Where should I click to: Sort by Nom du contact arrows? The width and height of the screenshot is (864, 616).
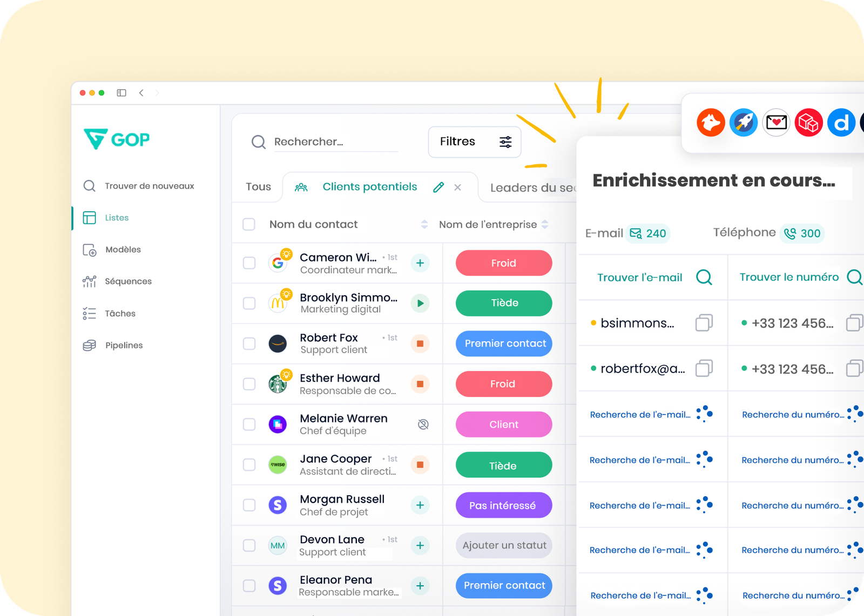point(424,224)
